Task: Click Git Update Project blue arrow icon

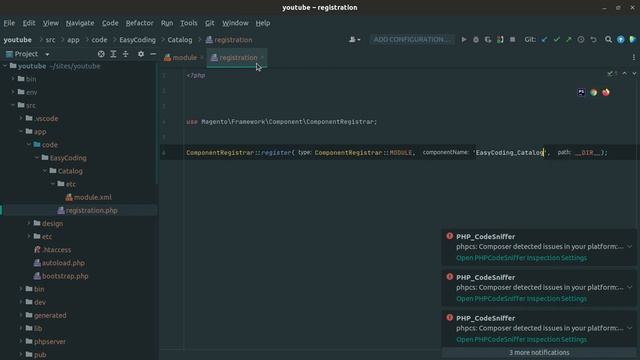Action: [544, 40]
